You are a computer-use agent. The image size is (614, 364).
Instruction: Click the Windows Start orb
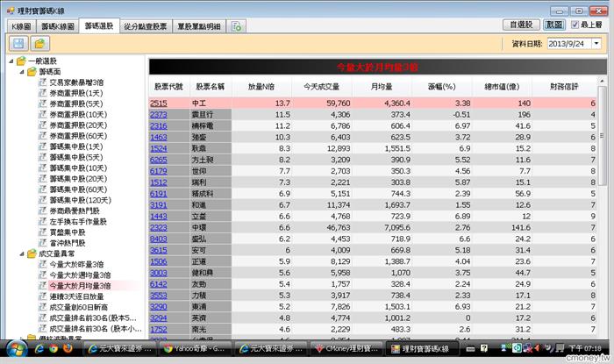click(x=17, y=349)
